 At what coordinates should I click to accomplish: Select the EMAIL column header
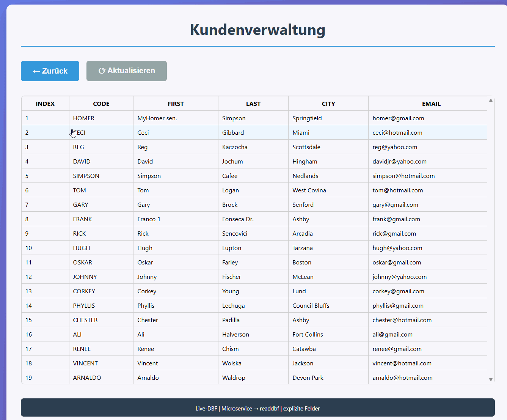click(431, 104)
